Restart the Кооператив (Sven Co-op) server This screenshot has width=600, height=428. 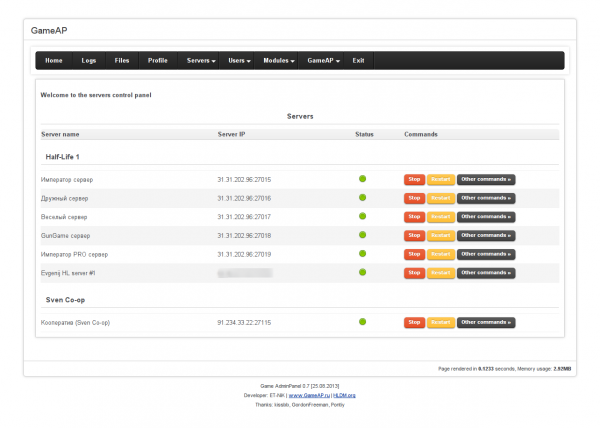click(x=440, y=322)
